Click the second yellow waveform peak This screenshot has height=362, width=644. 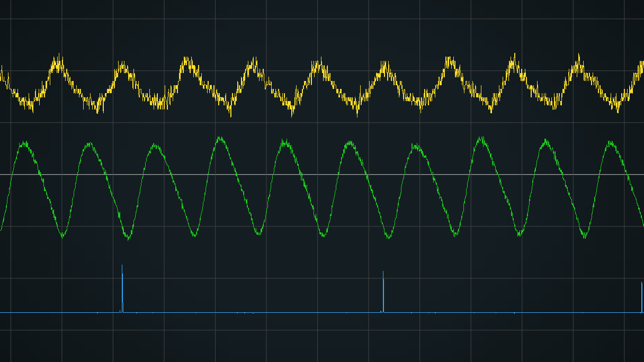(x=123, y=66)
